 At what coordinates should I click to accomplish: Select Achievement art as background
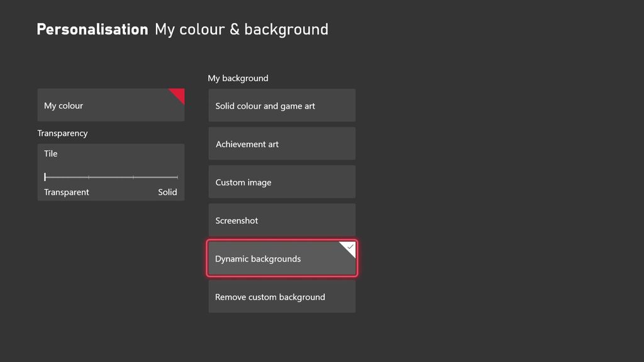click(281, 143)
